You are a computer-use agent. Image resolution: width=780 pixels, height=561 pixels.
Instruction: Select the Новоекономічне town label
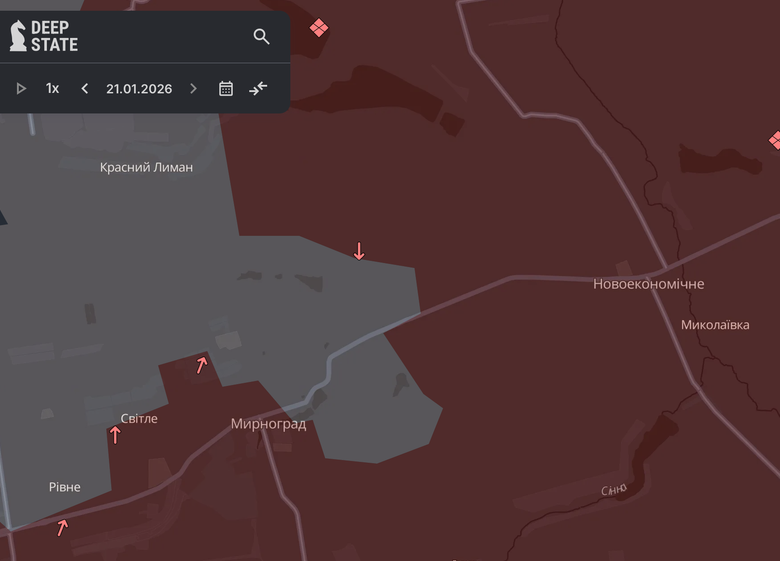(x=648, y=284)
